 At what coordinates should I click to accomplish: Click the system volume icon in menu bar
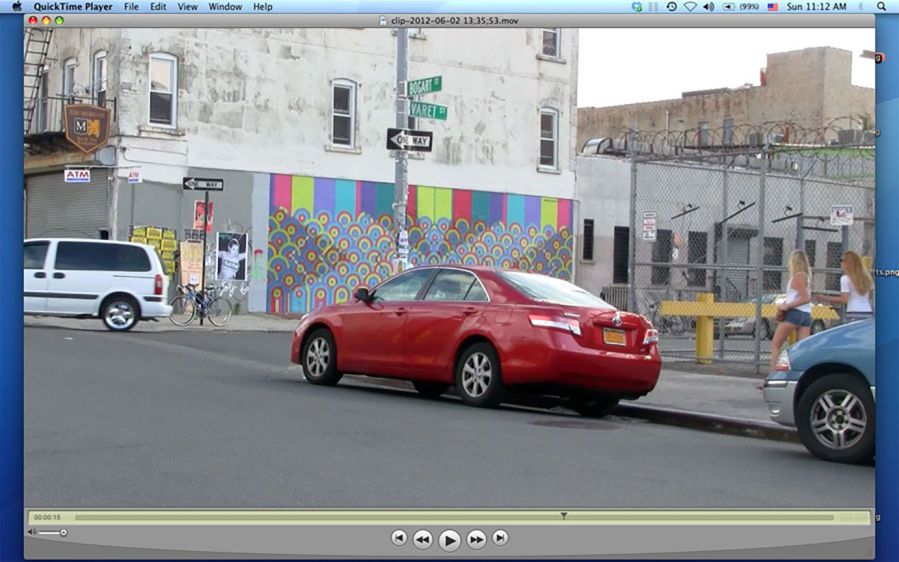[708, 7]
